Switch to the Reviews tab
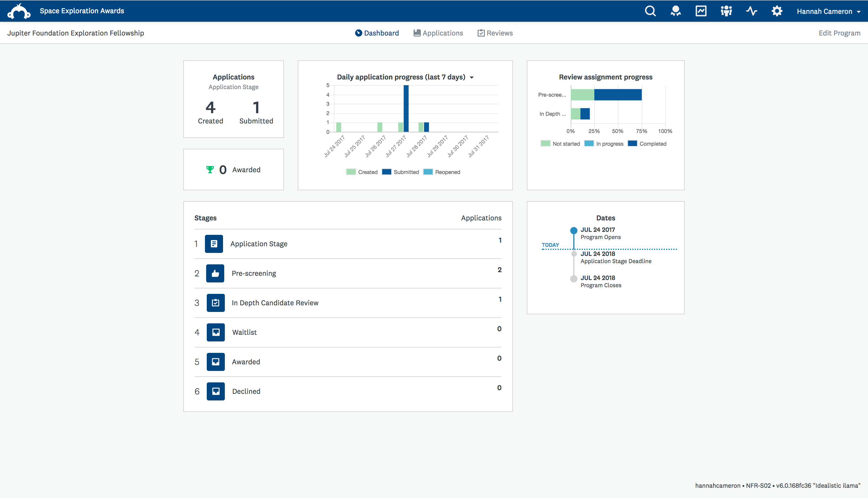Image resolution: width=868 pixels, height=498 pixels. pos(495,33)
